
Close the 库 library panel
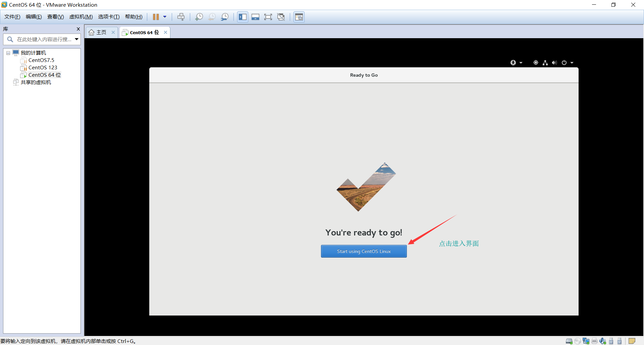[78, 29]
